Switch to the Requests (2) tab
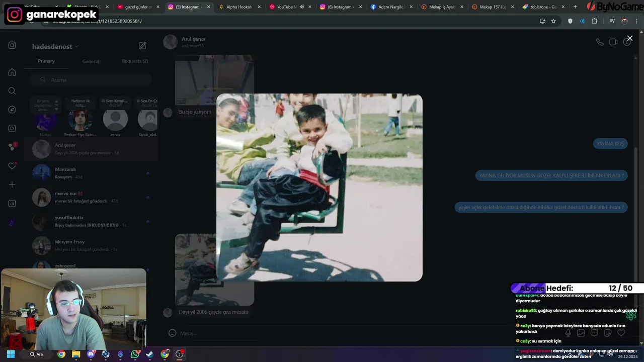Image resolution: width=644 pixels, height=362 pixels. pyautogui.click(x=135, y=61)
